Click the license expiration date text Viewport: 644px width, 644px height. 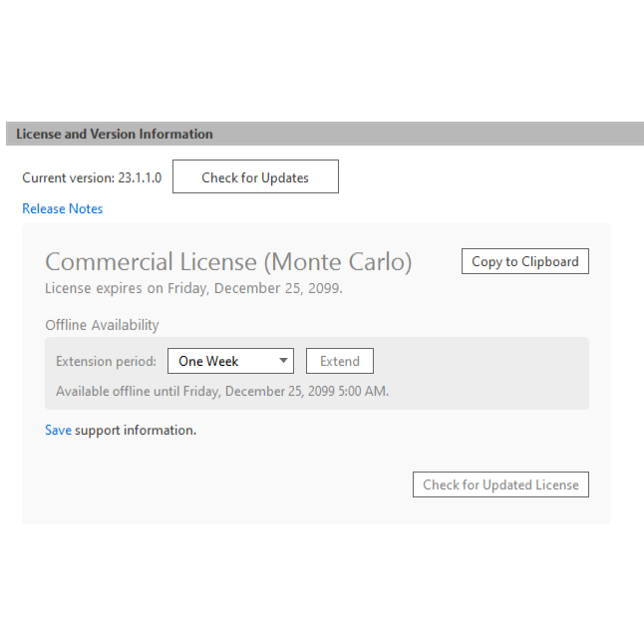(193, 288)
